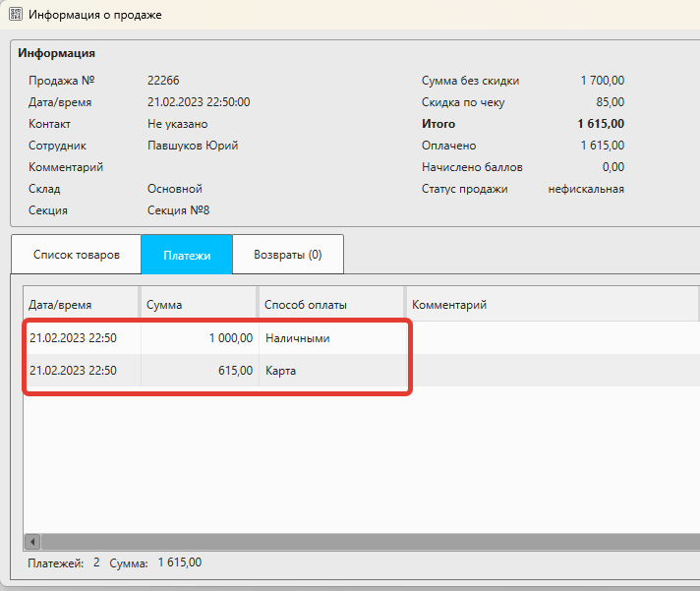Sort by the Дата/время column header
Screen dimensions: 700x591
[83, 305]
